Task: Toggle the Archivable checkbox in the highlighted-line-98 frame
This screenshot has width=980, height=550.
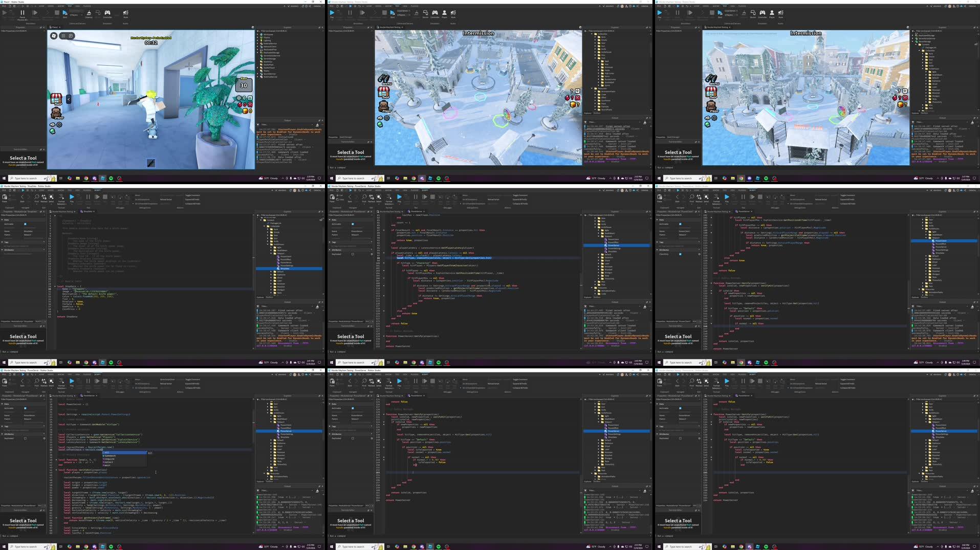Action: tap(353, 224)
